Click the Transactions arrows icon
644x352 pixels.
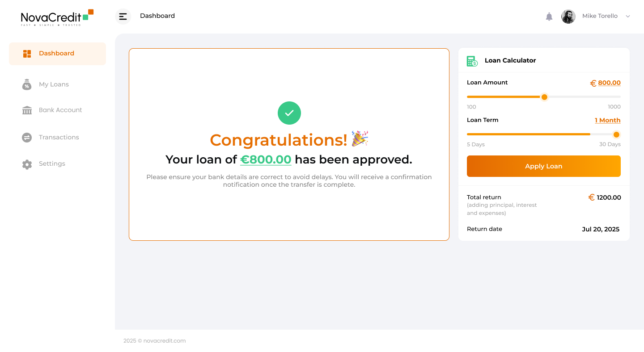pyautogui.click(x=27, y=138)
